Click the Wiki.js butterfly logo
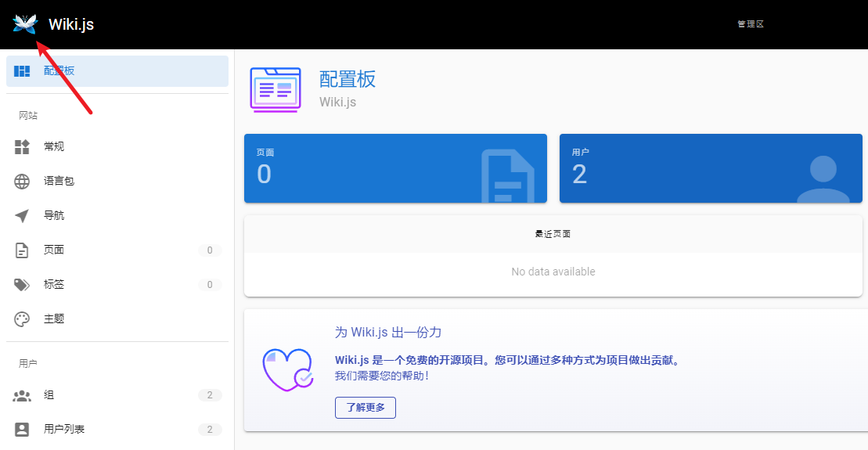This screenshot has width=868, height=450. tap(25, 23)
